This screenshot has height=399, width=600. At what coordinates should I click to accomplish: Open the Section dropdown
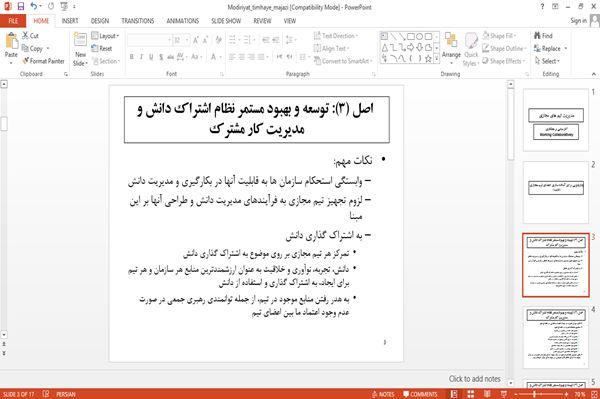click(106, 61)
